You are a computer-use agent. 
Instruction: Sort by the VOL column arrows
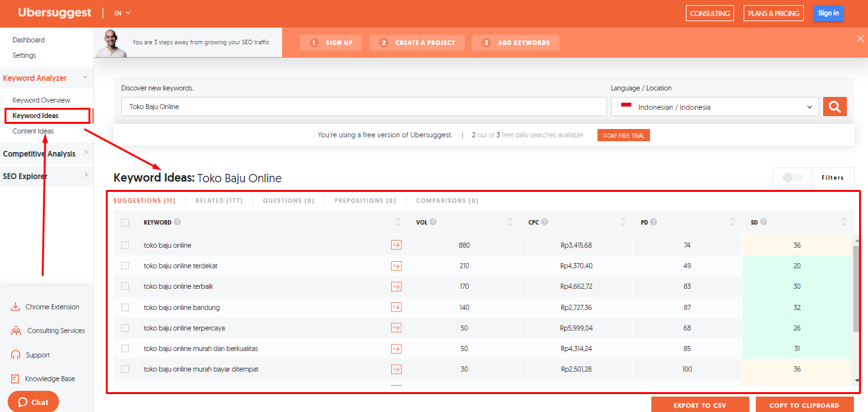tap(510, 222)
